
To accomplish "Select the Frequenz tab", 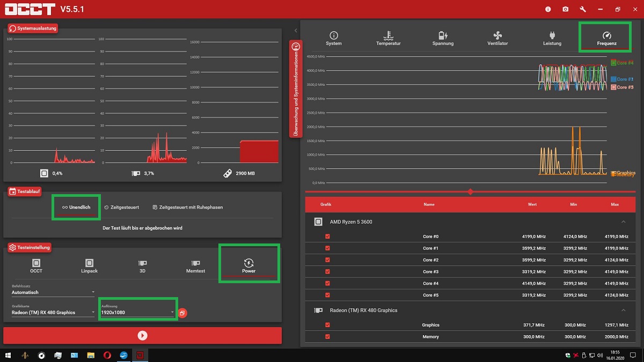I will [x=606, y=39].
